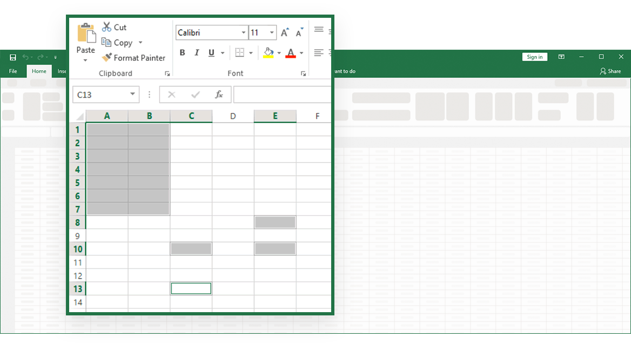Toggle Underline formatting
Viewport: 631px width, 364px height.
(x=211, y=52)
